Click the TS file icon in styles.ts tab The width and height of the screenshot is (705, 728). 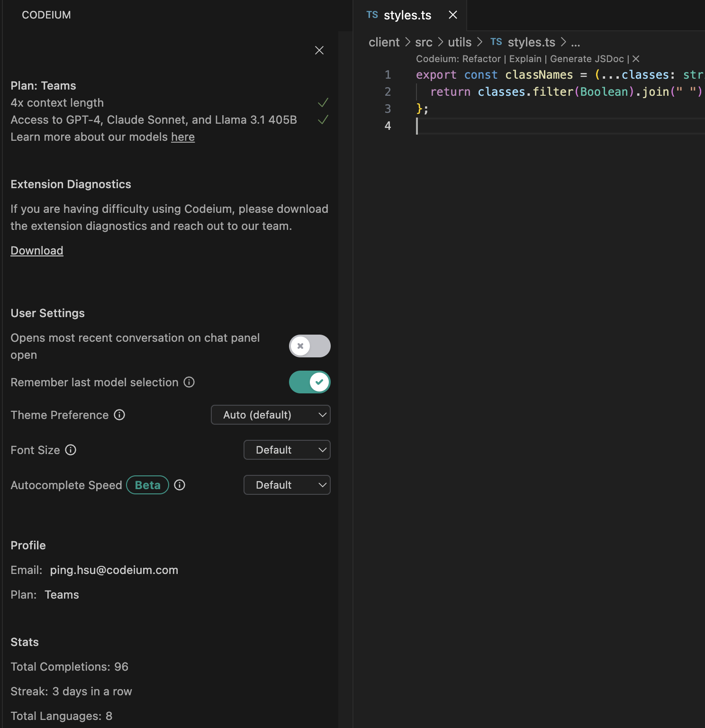coord(372,15)
